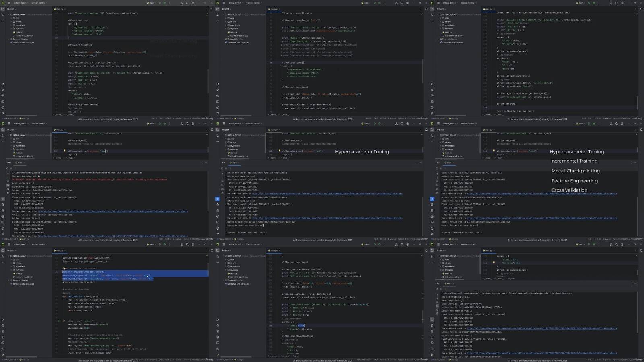
Task: Click the Run button in the top-left window
Action: [x=160, y=3]
